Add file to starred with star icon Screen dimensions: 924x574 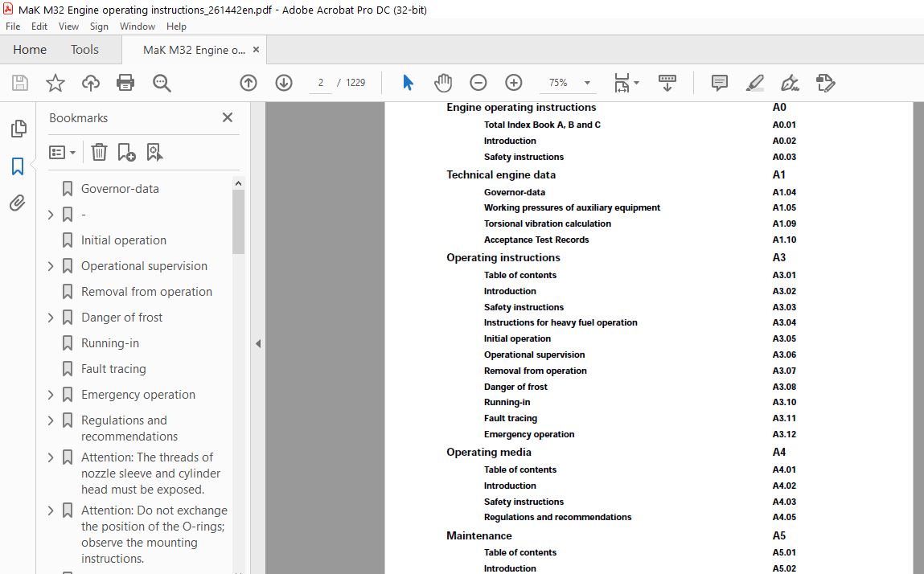click(55, 83)
